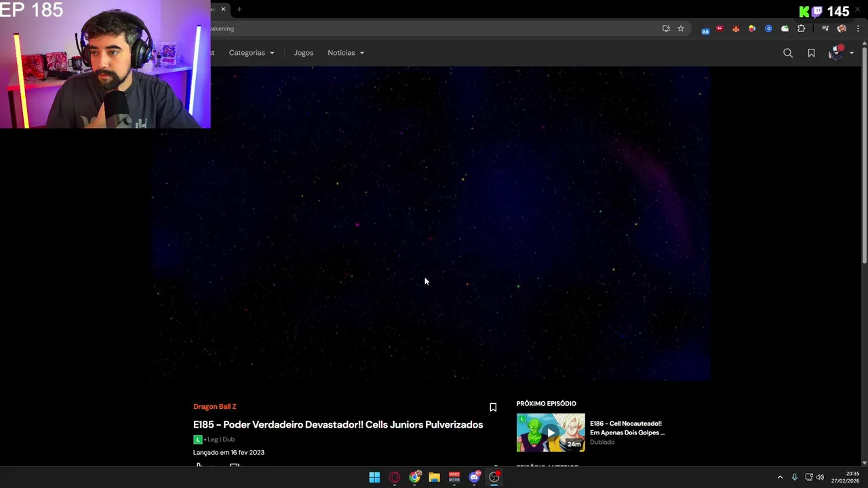Screen dimensions: 868x488
Task: Play next episode E186 thumbnail
Action: 551,432
